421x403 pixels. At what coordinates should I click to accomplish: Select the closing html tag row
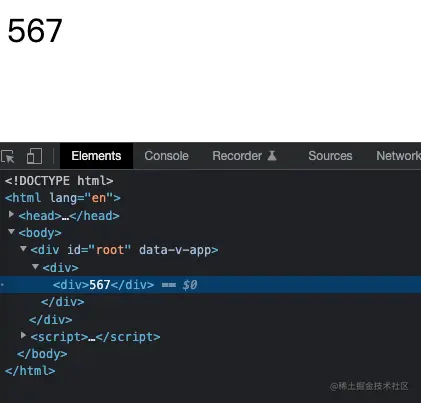pyautogui.click(x=30, y=371)
